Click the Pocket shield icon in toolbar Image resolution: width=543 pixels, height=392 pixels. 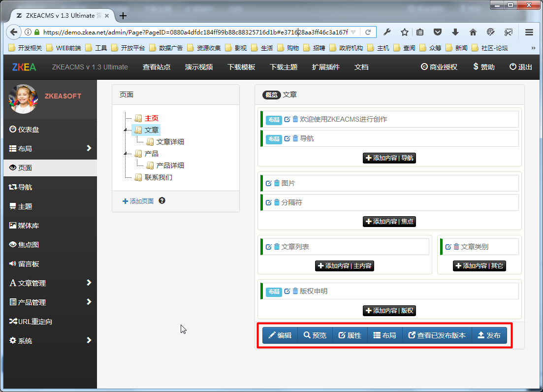coord(438,32)
